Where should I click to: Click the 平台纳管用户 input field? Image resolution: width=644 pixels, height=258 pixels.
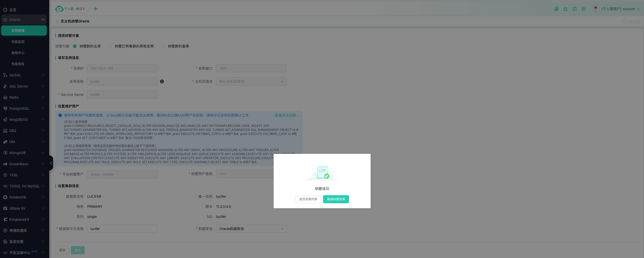tap(123, 174)
